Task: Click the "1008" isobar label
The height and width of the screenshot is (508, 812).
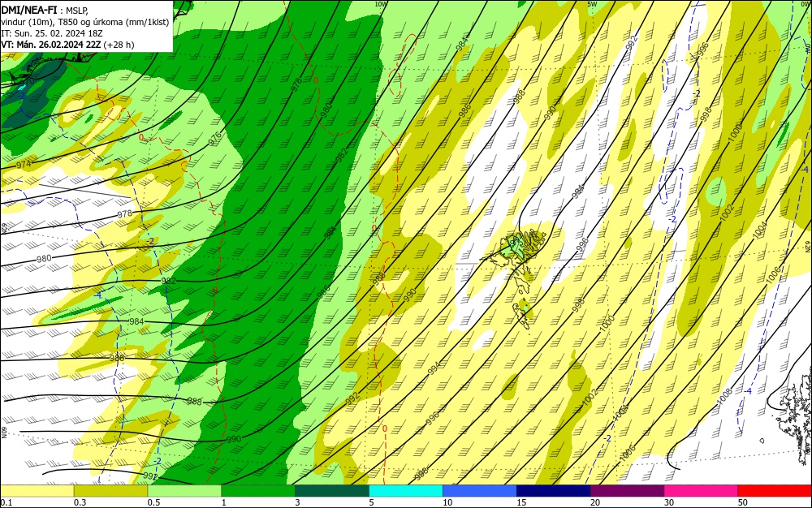Action: coord(724,397)
